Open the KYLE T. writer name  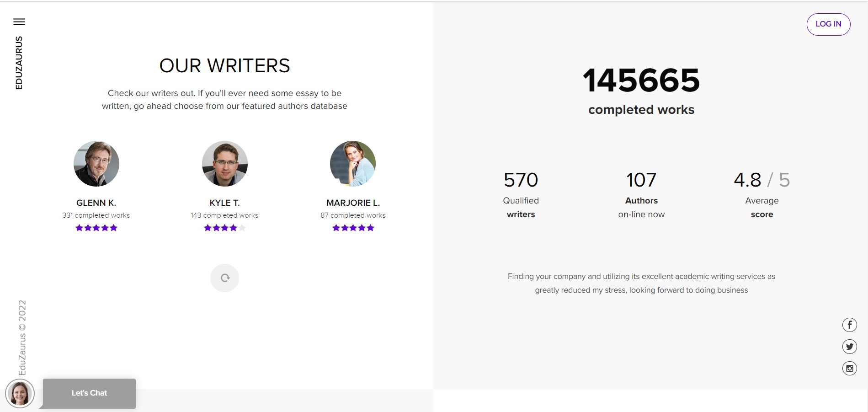(x=224, y=203)
